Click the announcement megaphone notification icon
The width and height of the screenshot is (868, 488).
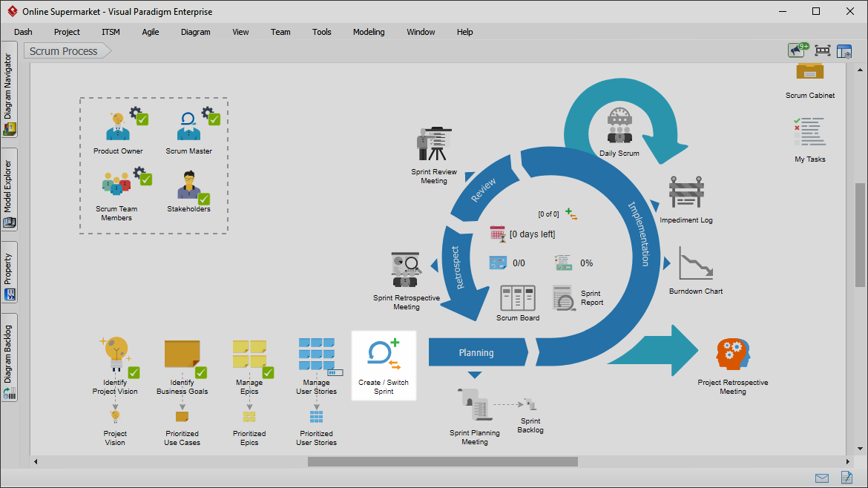[x=798, y=50]
